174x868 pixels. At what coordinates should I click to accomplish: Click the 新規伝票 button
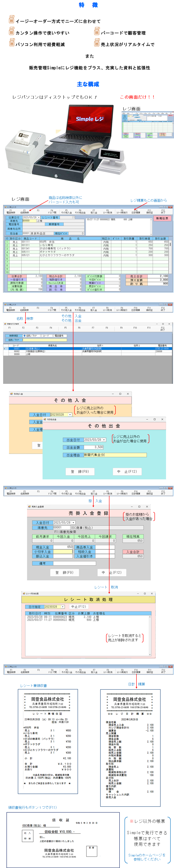click(x=162, y=218)
